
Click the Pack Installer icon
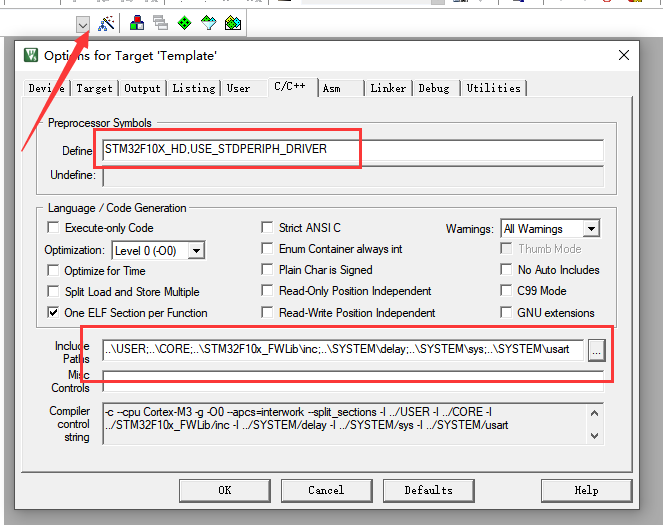(233, 23)
